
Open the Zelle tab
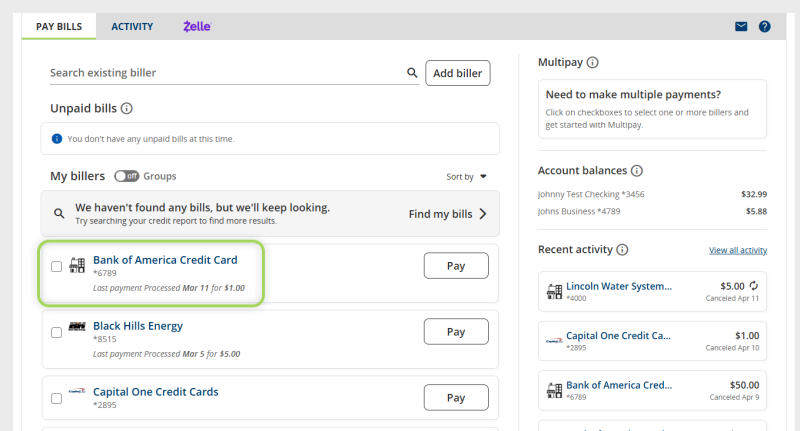tap(197, 27)
